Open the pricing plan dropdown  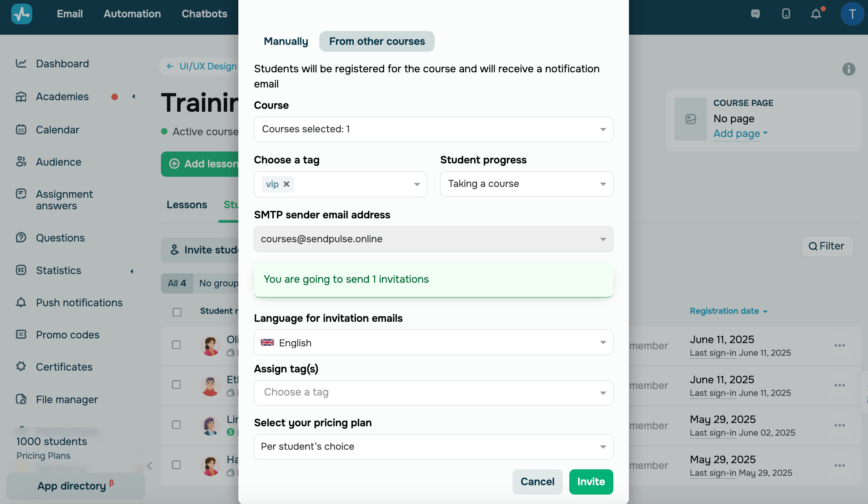pyautogui.click(x=433, y=447)
